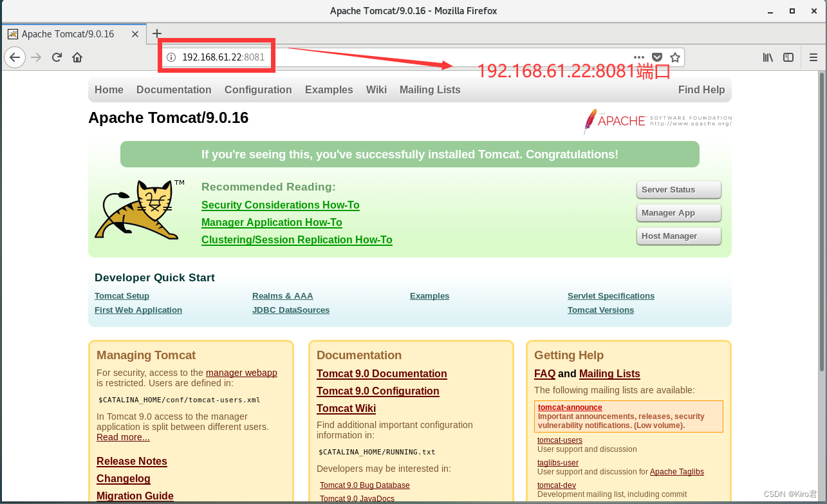Viewport: 827px width, 504px height.
Task: Open JDBC DataSources link
Action: pyautogui.click(x=291, y=310)
